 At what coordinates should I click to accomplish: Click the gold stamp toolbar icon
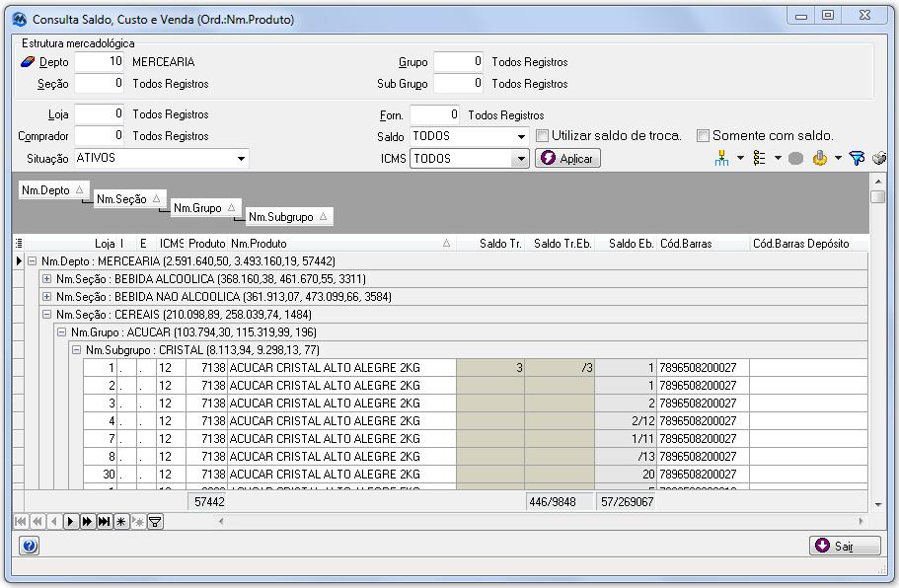[820, 158]
